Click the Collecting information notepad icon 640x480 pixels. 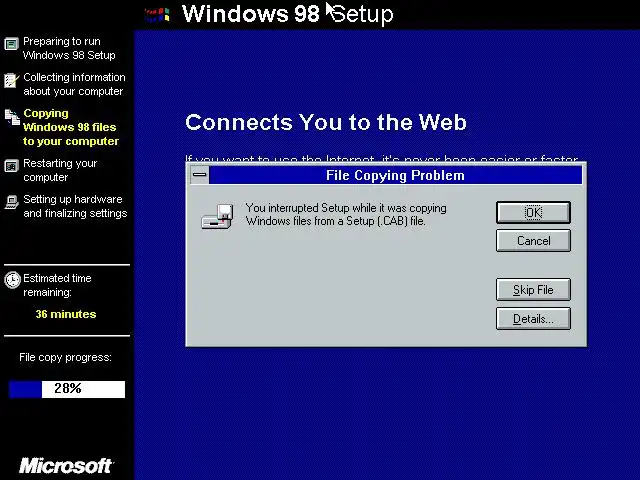pyautogui.click(x=11, y=80)
